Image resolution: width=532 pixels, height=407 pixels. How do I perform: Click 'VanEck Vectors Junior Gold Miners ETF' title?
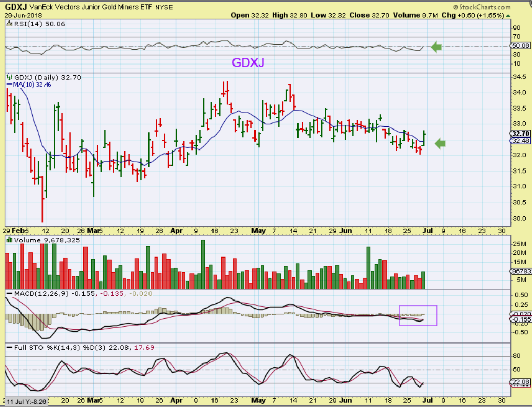tap(91, 7)
